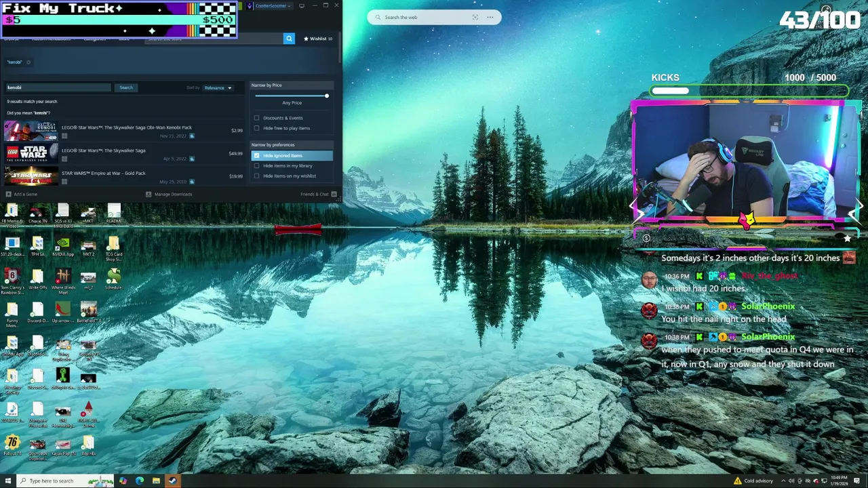
Task: Remove the "kenobi" search tag
Action: pyautogui.click(x=28, y=62)
